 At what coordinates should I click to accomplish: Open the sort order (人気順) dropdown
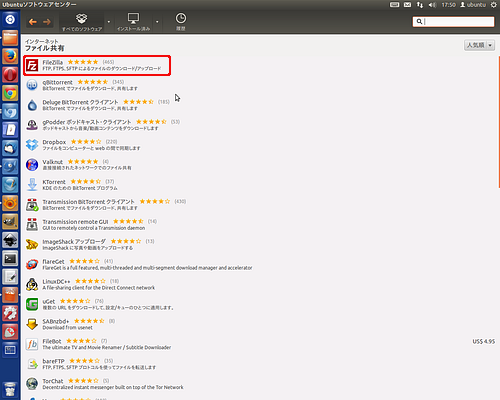click(x=479, y=45)
